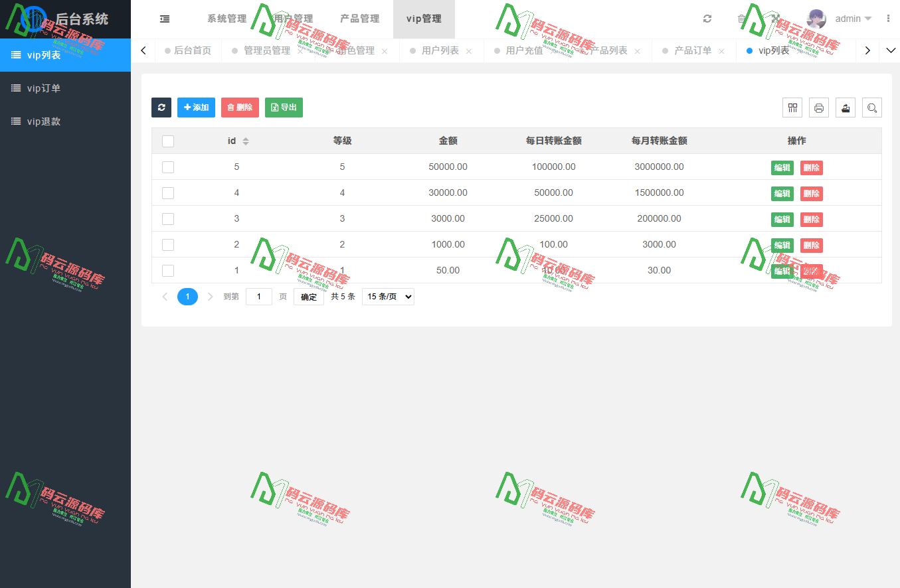Open the column visibility settings icon
Image resolution: width=900 pixels, height=588 pixels.
click(792, 107)
